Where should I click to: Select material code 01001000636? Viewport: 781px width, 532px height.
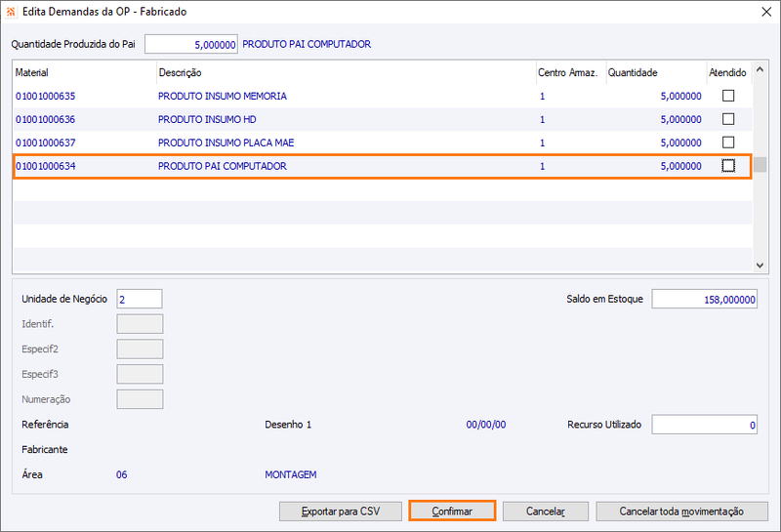[x=45, y=119]
